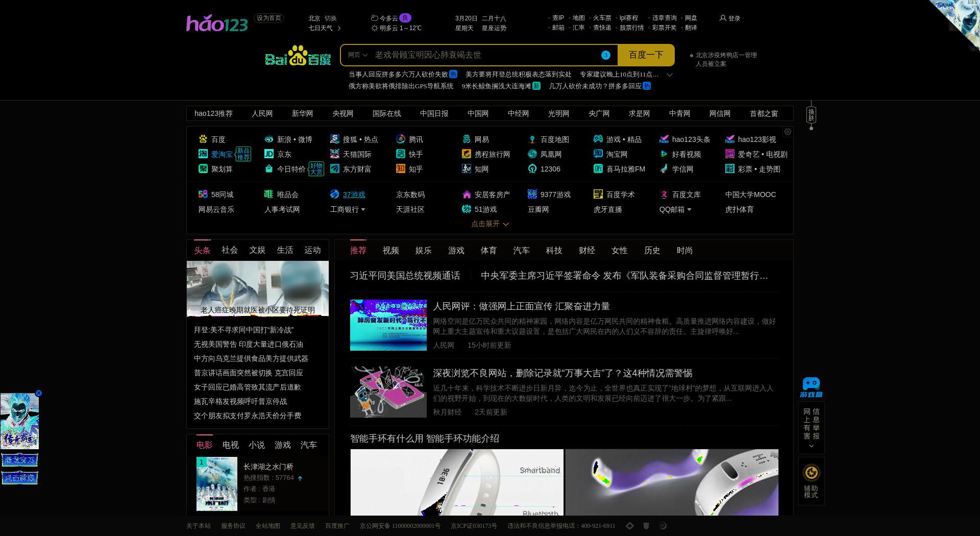Viewport: 980px width, 536px height.
Task: Open the 工商银行 dropdown arrow
Action: 363,210
